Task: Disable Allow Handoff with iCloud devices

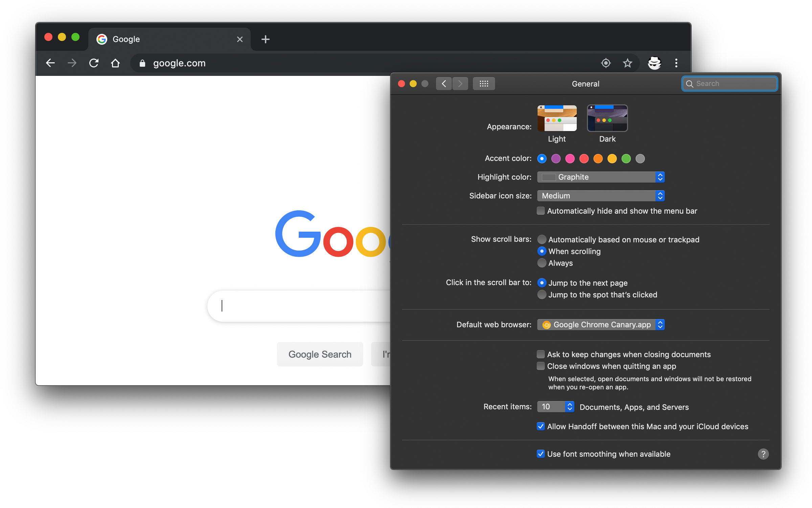Action: coord(541,426)
